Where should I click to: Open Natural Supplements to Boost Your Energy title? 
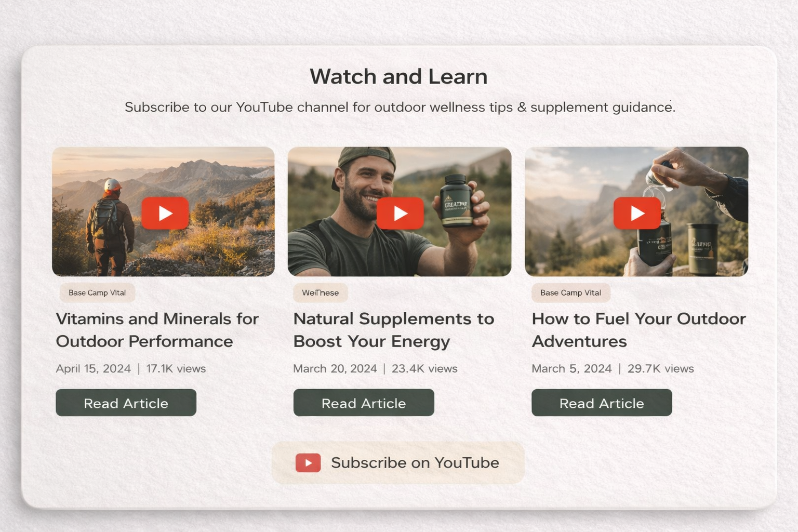click(394, 330)
